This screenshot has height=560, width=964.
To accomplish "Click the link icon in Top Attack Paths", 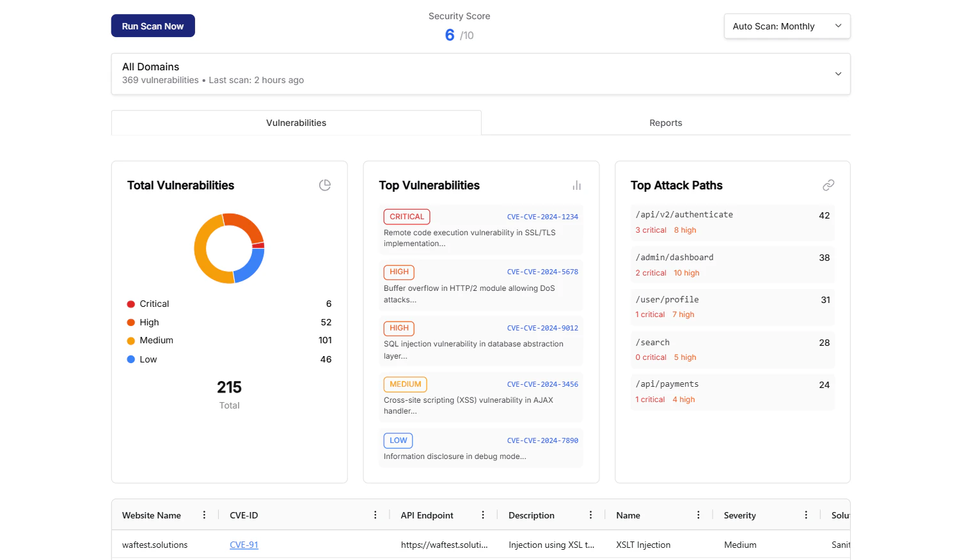I will [828, 185].
